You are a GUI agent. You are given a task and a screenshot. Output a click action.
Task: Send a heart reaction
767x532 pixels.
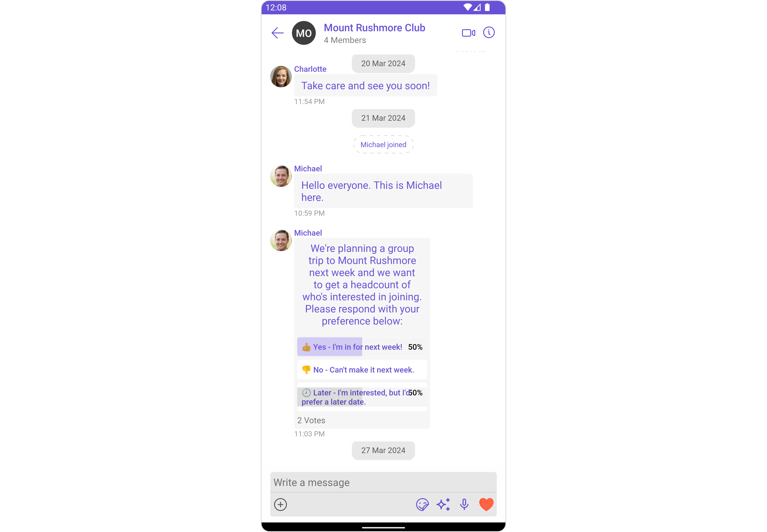(486, 504)
